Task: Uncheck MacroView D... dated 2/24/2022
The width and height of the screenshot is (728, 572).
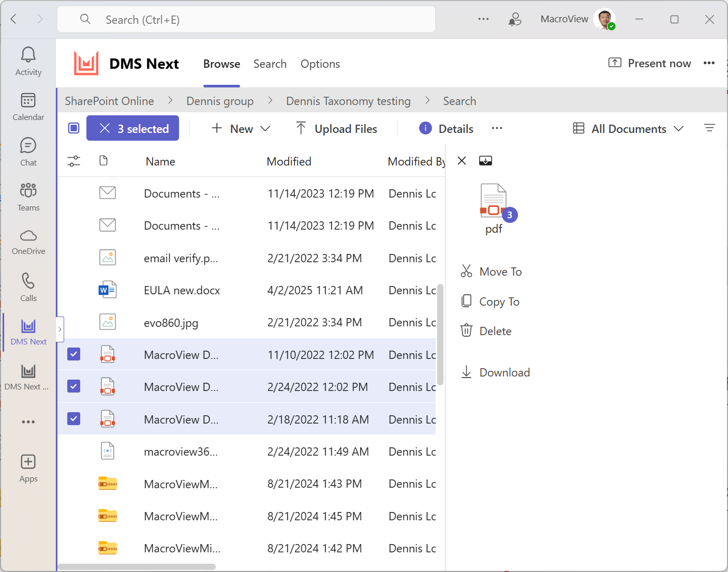Action: point(74,386)
